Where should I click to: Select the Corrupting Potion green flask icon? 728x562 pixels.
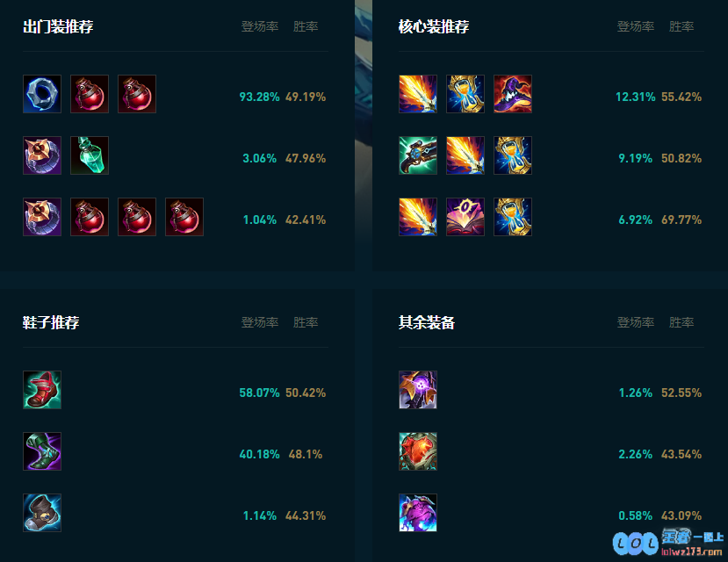[90, 155]
